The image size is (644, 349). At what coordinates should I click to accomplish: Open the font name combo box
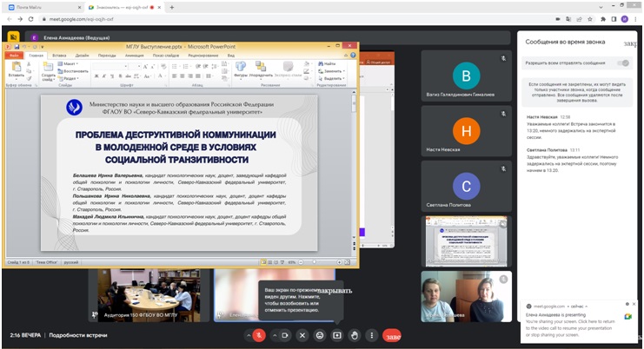pos(110,66)
